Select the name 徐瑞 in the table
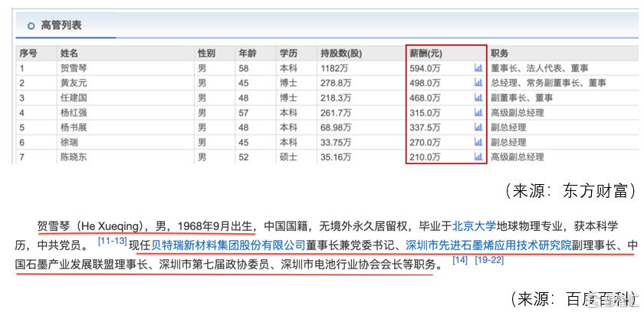Image resolution: width=644 pixels, height=313 pixels. pyautogui.click(x=69, y=142)
